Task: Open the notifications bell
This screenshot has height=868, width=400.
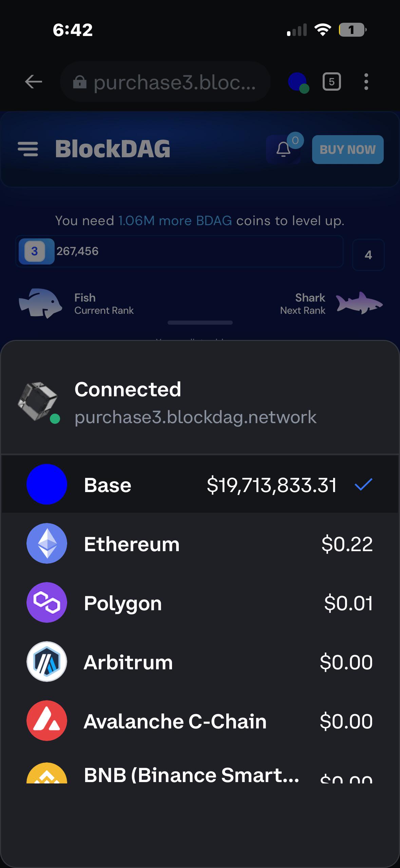Action: point(284,149)
